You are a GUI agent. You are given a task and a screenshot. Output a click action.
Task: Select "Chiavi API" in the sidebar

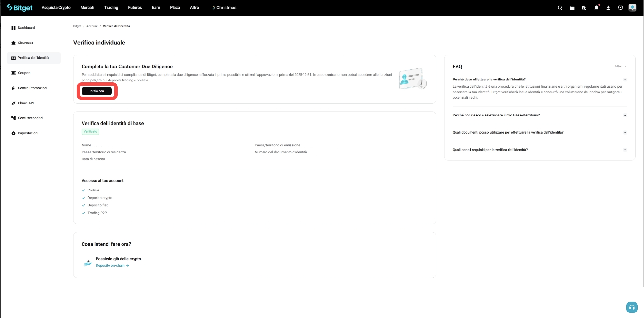click(x=26, y=103)
